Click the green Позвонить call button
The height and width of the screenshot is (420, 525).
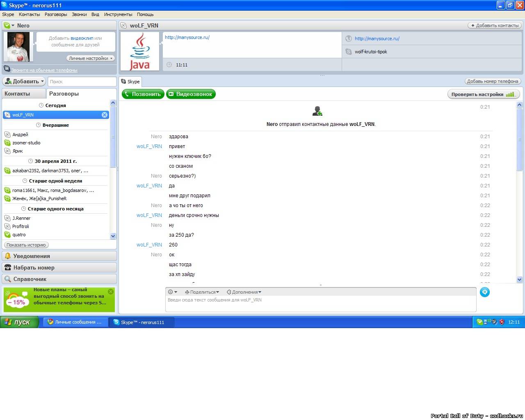click(143, 94)
